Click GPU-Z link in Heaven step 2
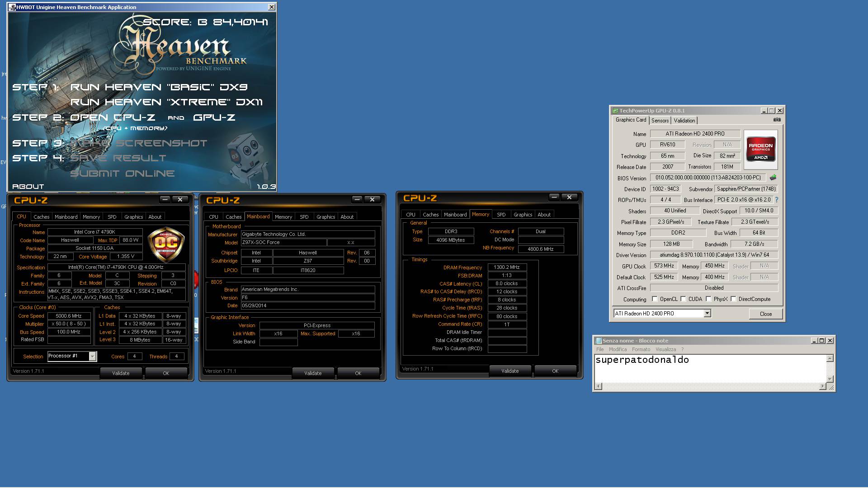The width and height of the screenshot is (868, 488). (214, 117)
